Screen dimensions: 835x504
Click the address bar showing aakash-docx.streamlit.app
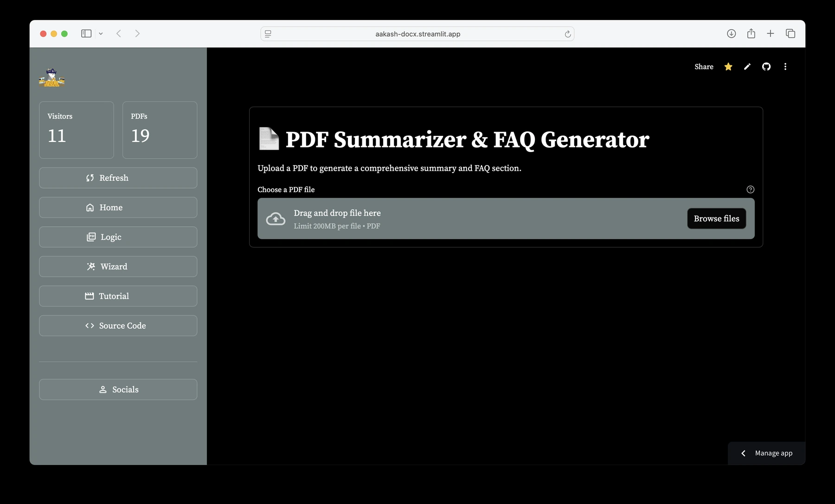(417, 34)
